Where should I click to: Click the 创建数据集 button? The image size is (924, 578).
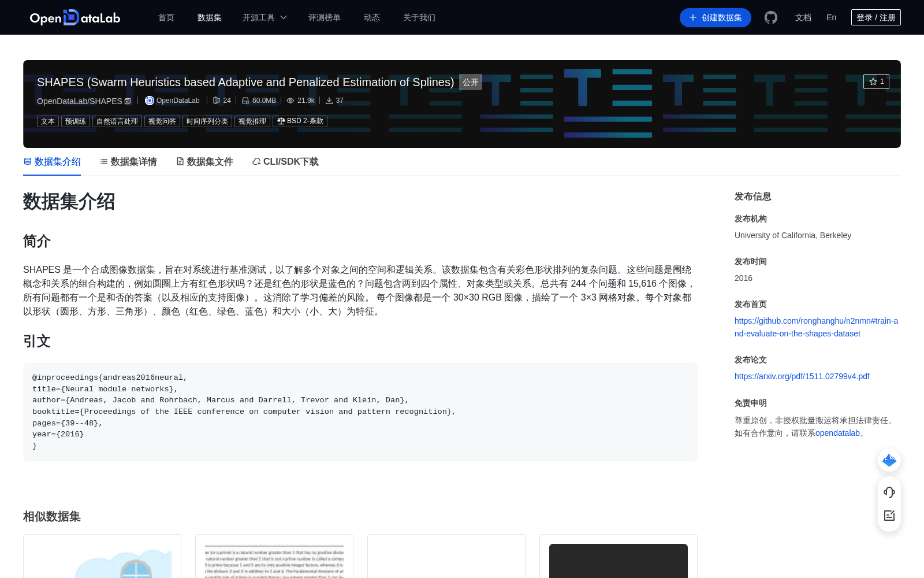pyautogui.click(x=716, y=17)
